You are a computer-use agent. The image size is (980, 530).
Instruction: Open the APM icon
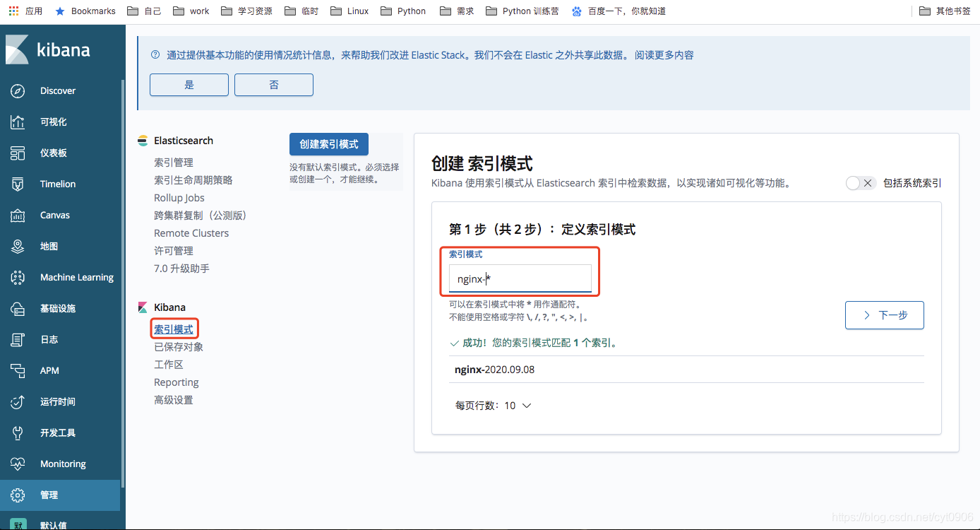pos(18,370)
